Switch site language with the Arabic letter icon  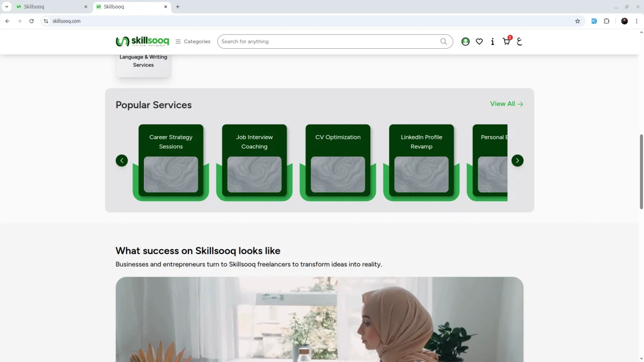[x=519, y=41]
